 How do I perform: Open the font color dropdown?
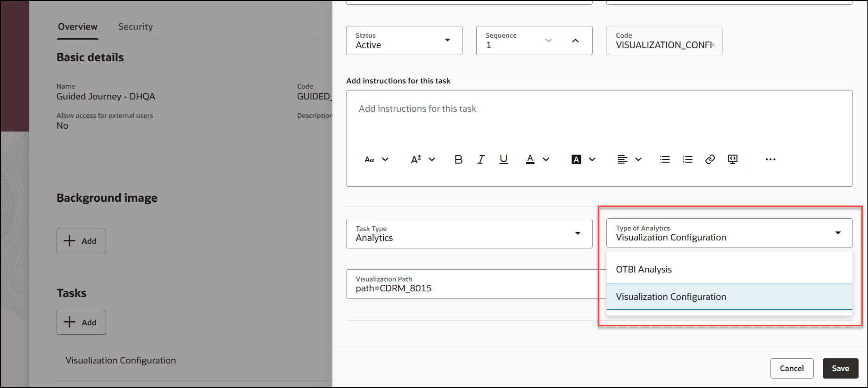tap(537, 159)
